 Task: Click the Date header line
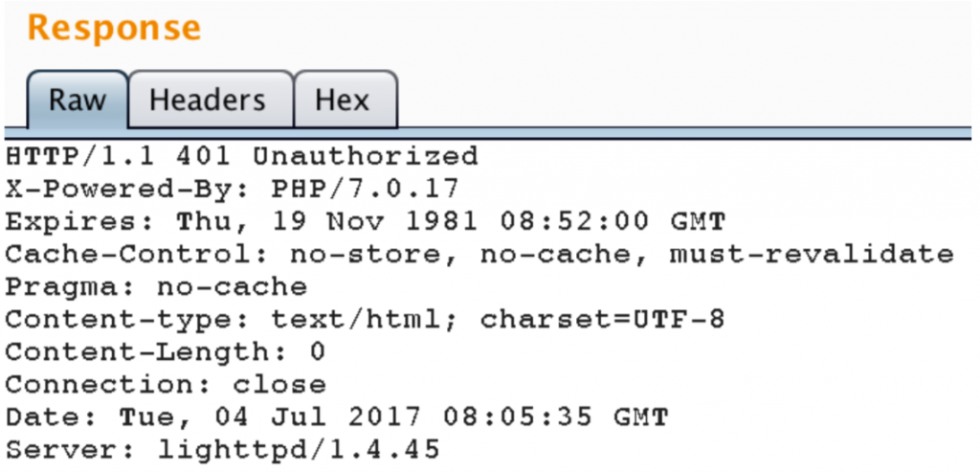[x=337, y=417]
